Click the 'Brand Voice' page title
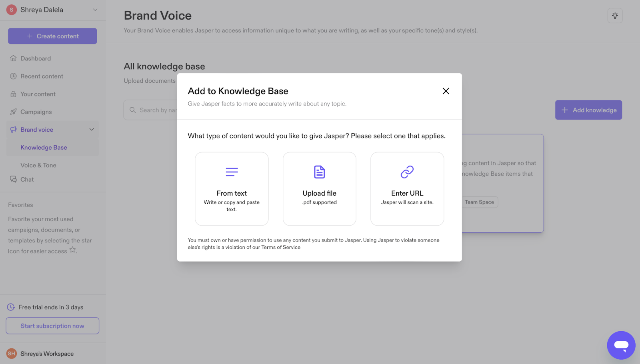This screenshot has width=640, height=364. click(158, 16)
